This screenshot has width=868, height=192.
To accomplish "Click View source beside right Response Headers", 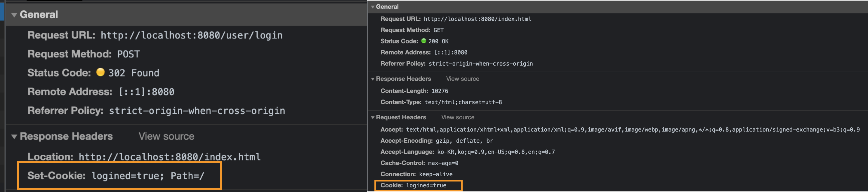I will click(462, 78).
